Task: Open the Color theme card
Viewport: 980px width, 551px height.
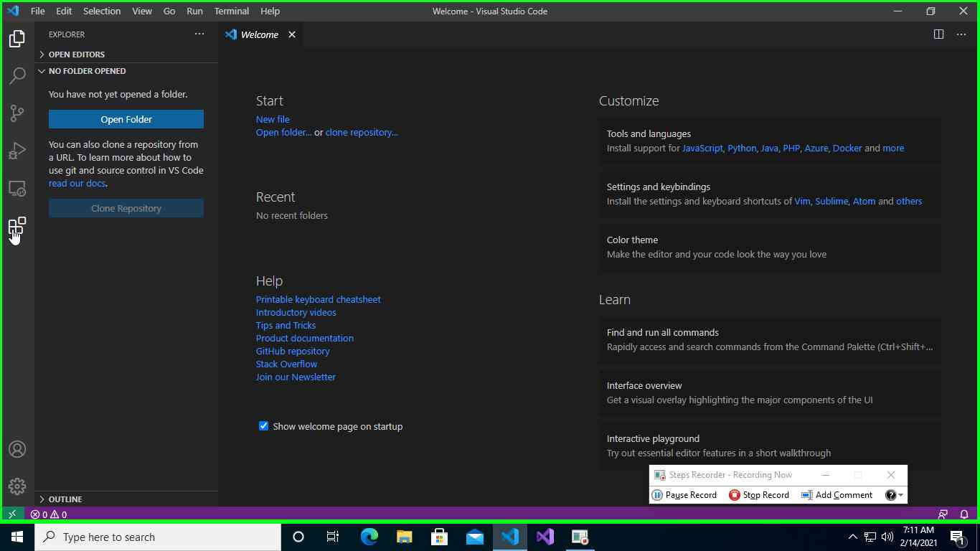Action: pos(770,247)
